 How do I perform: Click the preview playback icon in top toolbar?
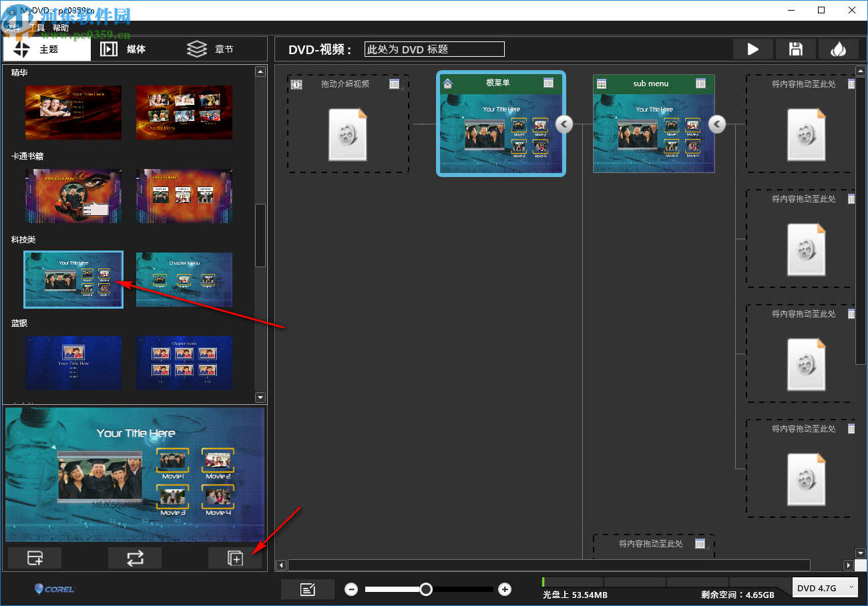pyautogui.click(x=752, y=49)
